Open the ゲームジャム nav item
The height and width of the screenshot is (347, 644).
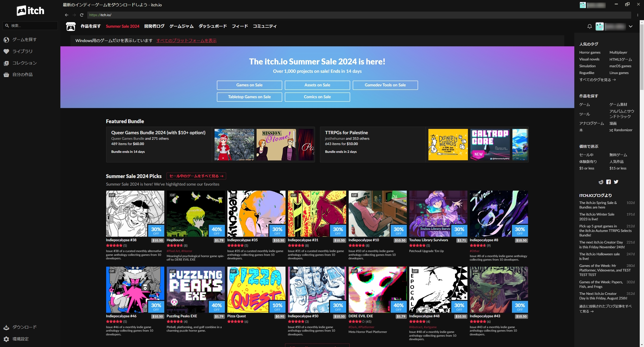(x=181, y=26)
